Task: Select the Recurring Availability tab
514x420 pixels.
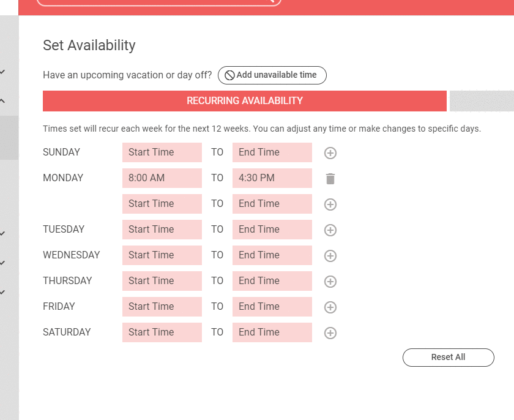Action: pos(245,101)
